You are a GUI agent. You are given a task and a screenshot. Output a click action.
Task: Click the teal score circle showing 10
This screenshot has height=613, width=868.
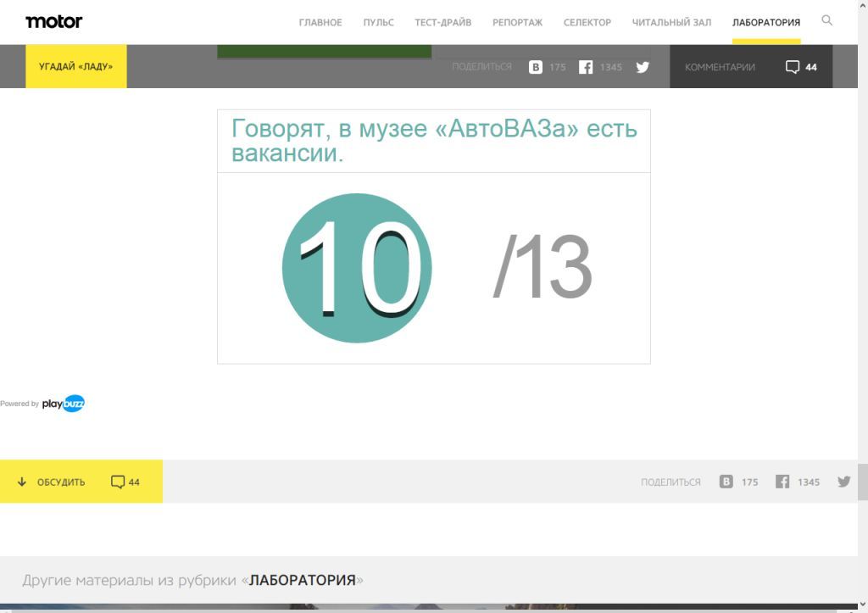pyautogui.click(x=357, y=268)
